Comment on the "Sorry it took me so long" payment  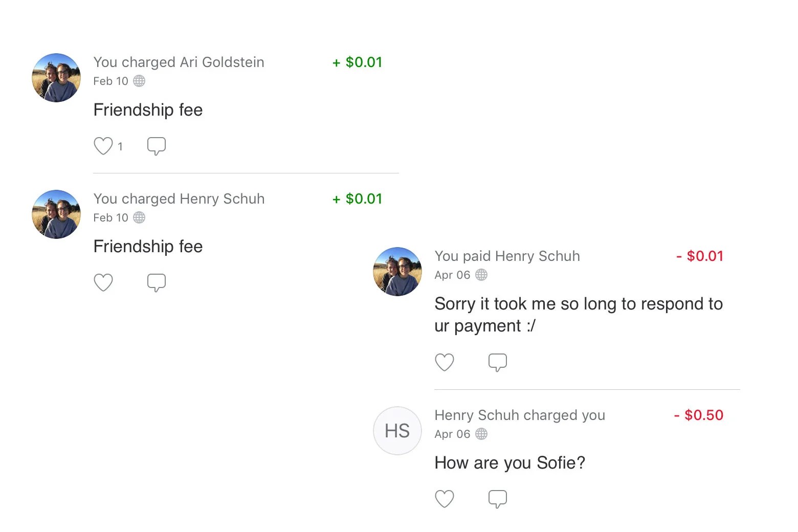pos(497,362)
